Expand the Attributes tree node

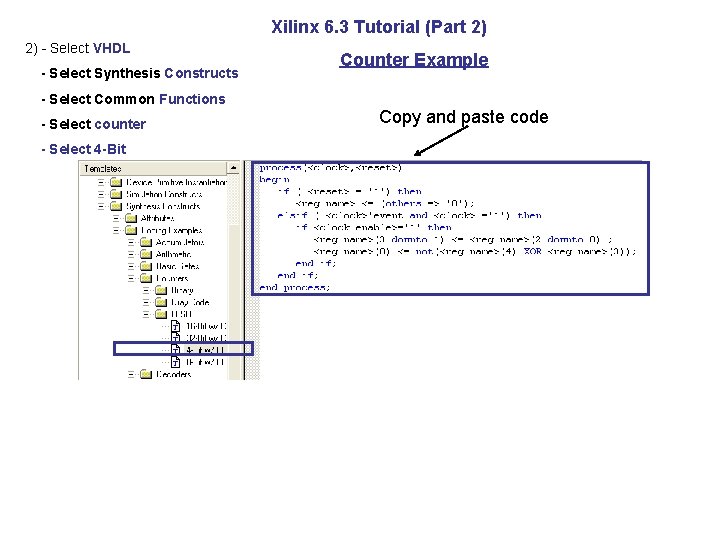tap(116, 218)
